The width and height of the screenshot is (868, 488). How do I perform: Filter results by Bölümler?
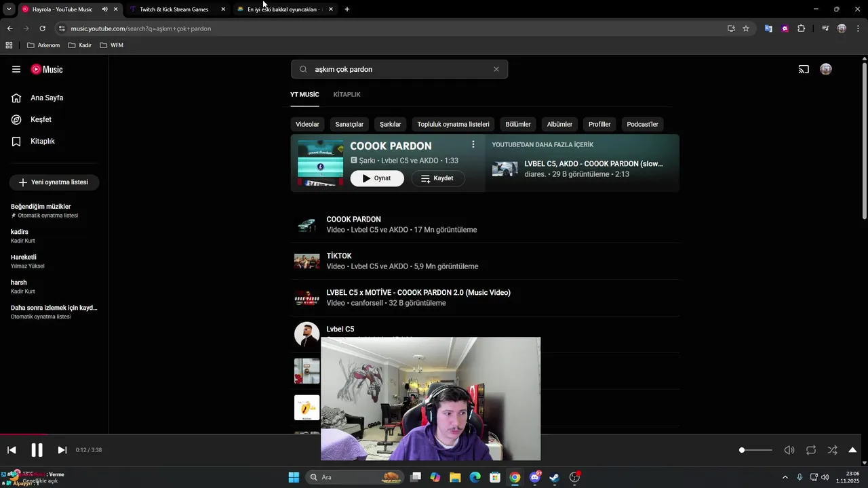pos(518,124)
